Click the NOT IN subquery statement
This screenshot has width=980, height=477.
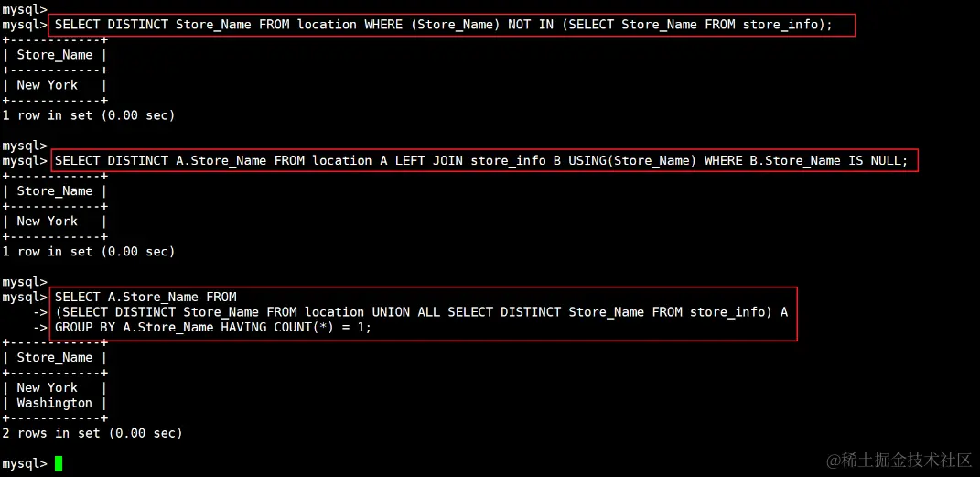pos(444,25)
